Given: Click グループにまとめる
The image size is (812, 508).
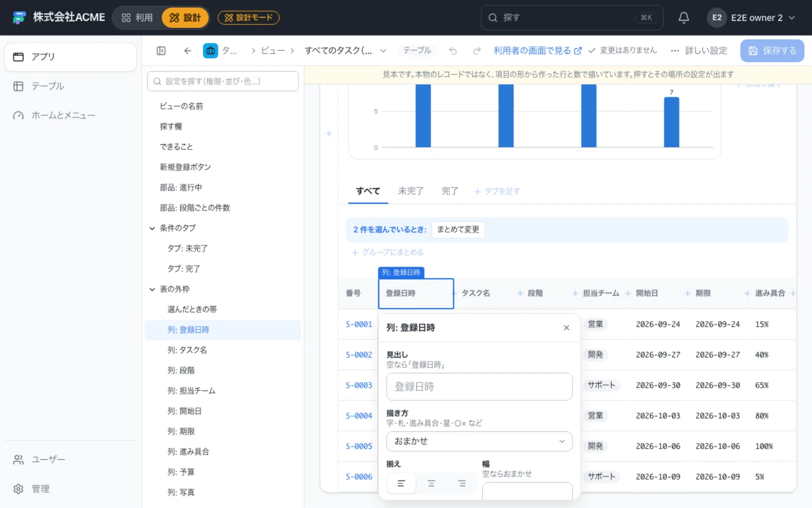Looking at the screenshot, I should tap(388, 252).
